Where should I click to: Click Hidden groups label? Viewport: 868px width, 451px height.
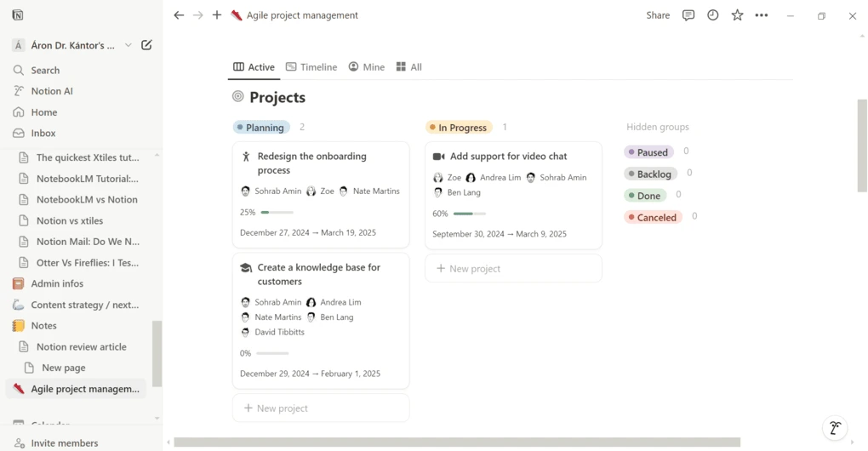(x=658, y=128)
